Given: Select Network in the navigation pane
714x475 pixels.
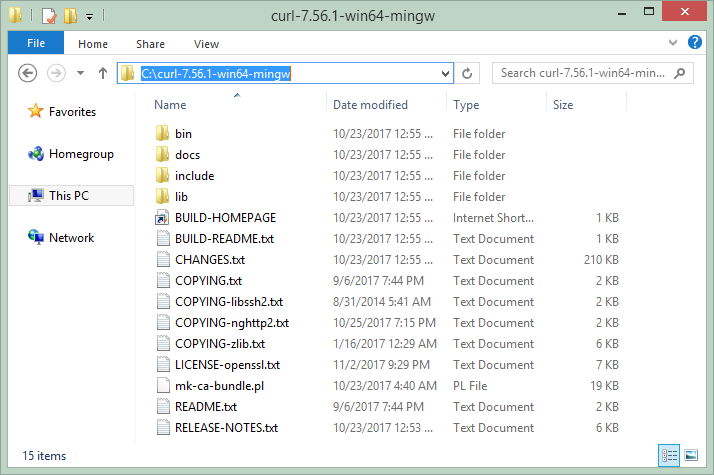Looking at the screenshot, I should point(61,238).
